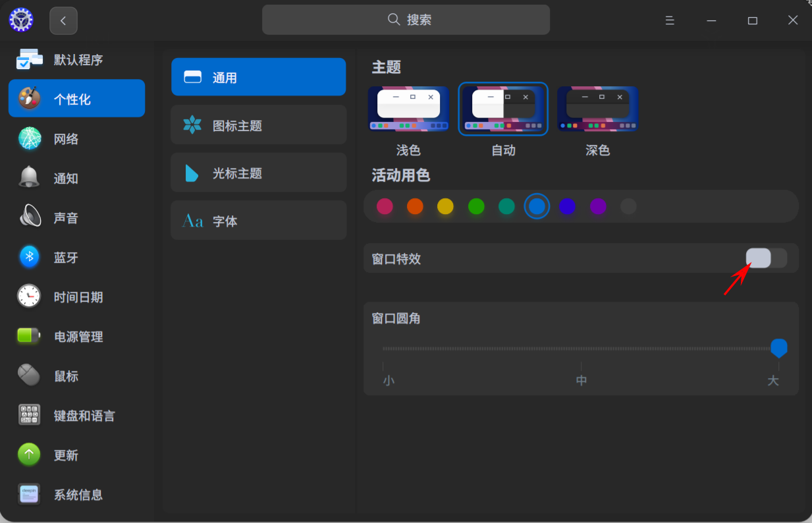Pick the yellow accent color
The height and width of the screenshot is (523, 812).
[x=446, y=207]
